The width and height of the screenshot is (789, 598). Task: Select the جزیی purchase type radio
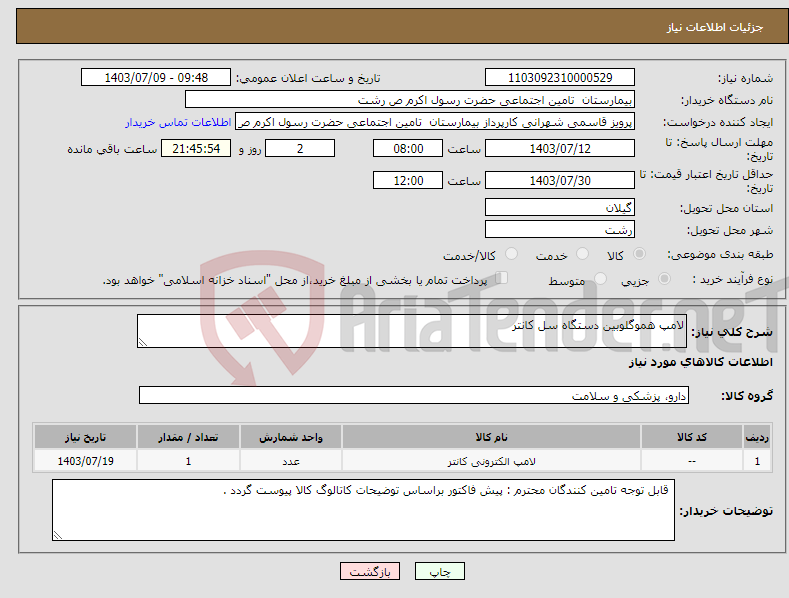pos(664,278)
